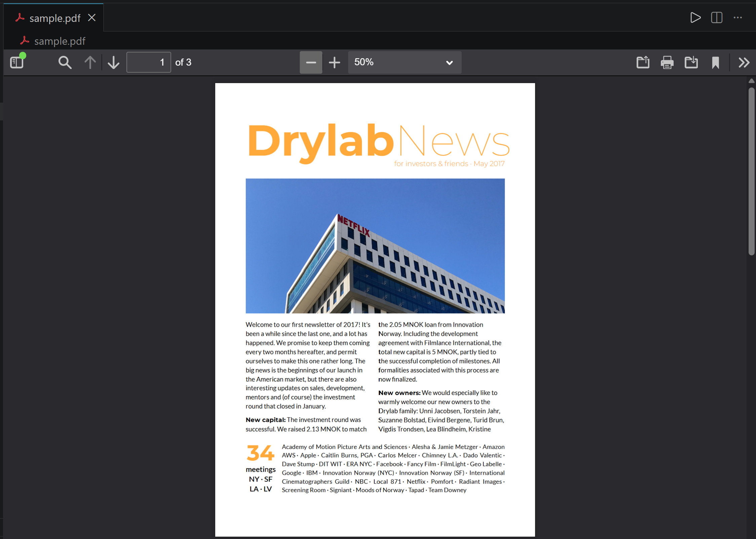Click the 'of 3' page count label

tap(183, 62)
